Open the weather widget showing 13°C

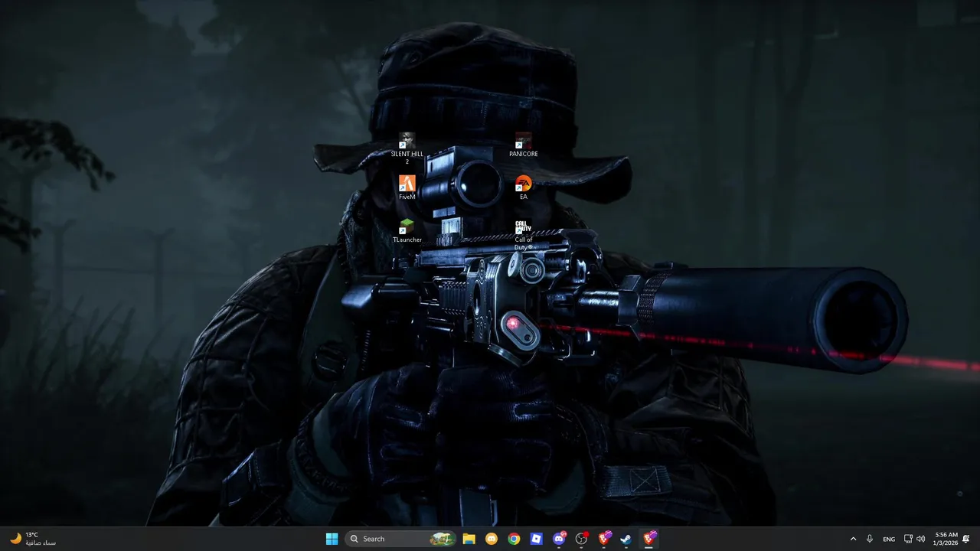coord(32,539)
